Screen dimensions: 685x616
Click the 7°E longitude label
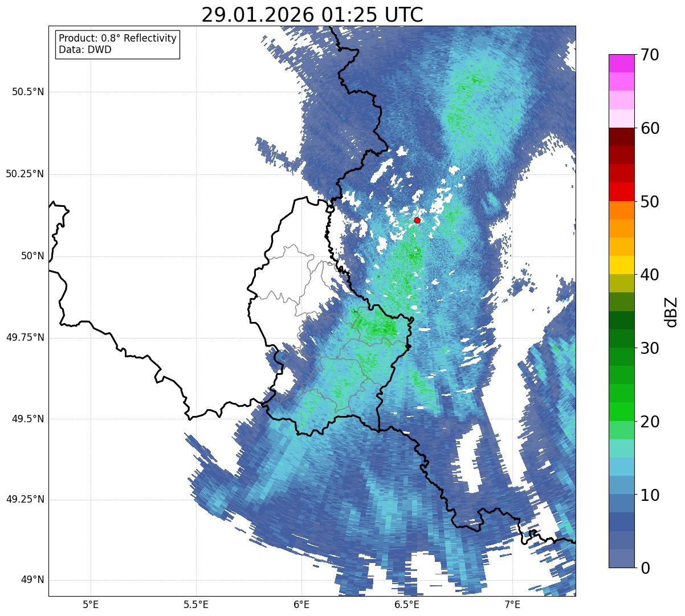point(512,604)
